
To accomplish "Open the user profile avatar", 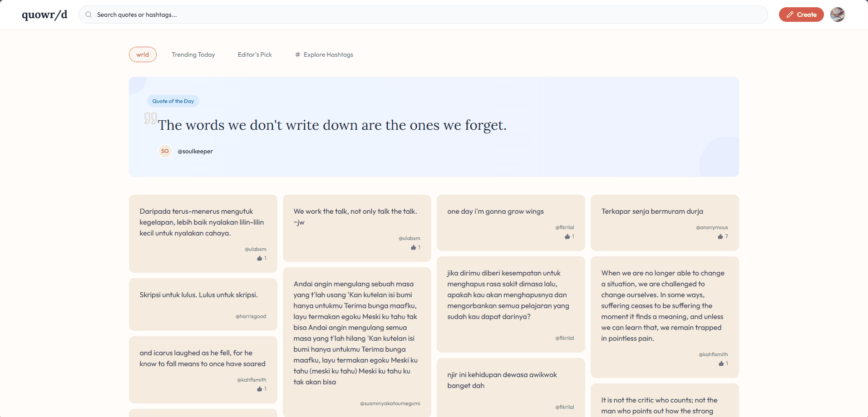I will (x=837, y=15).
